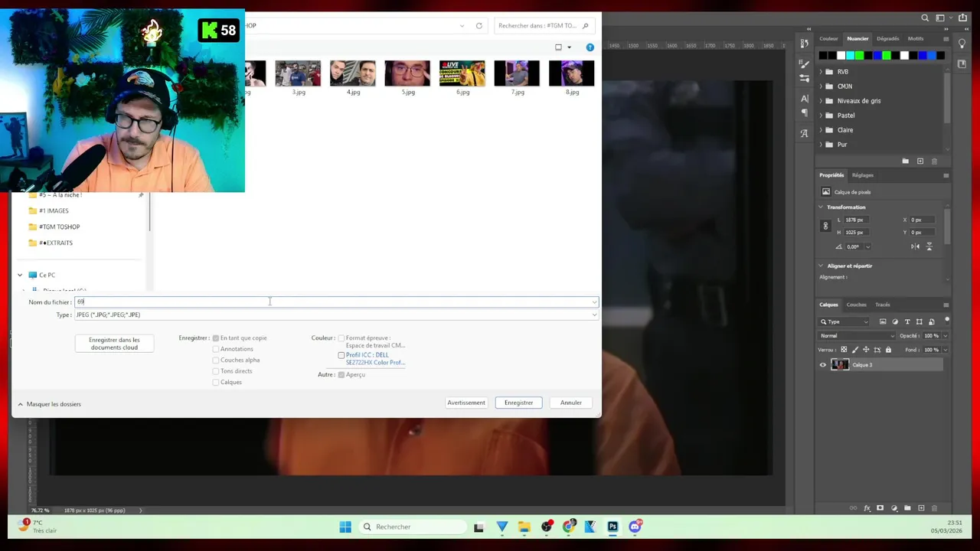This screenshot has width=980, height=551.
Task: Switch to the Réglages tab
Action: tap(862, 175)
